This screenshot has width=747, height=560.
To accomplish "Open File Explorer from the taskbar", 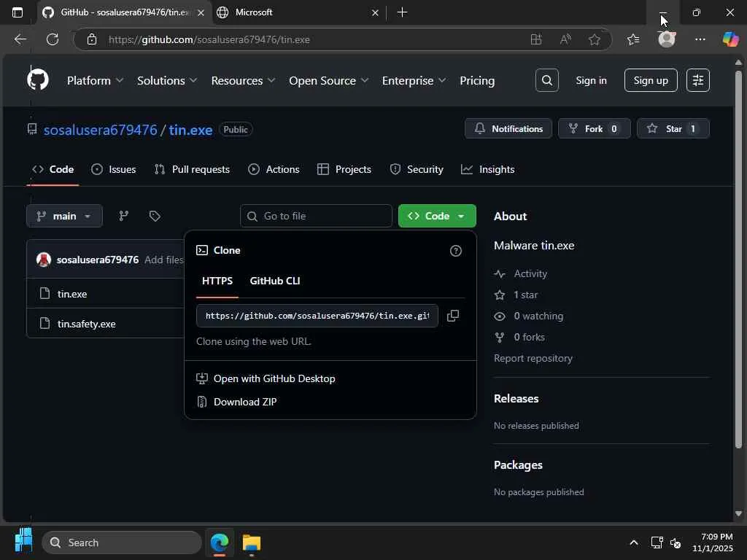I will tap(252, 542).
